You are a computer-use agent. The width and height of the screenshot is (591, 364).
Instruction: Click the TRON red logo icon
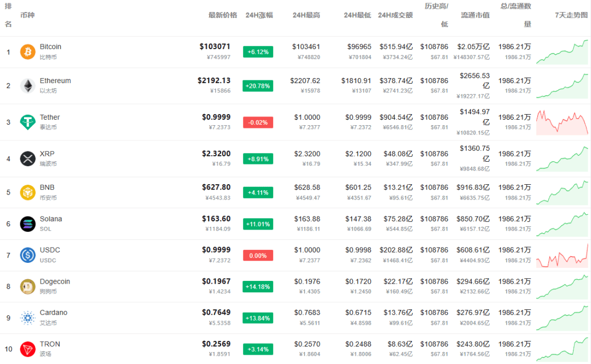pos(27,349)
